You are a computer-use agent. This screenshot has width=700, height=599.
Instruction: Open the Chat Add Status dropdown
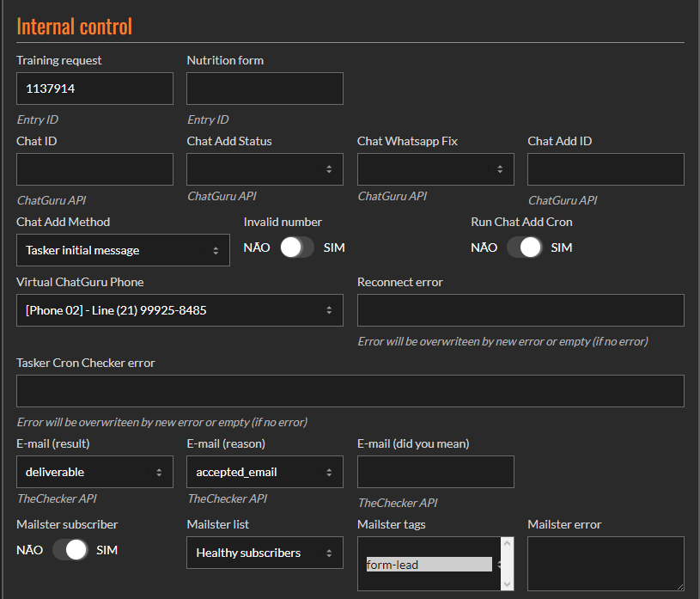click(x=265, y=169)
